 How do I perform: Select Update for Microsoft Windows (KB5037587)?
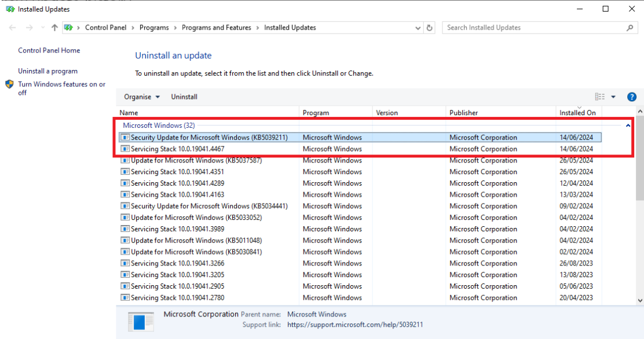click(x=360, y=160)
